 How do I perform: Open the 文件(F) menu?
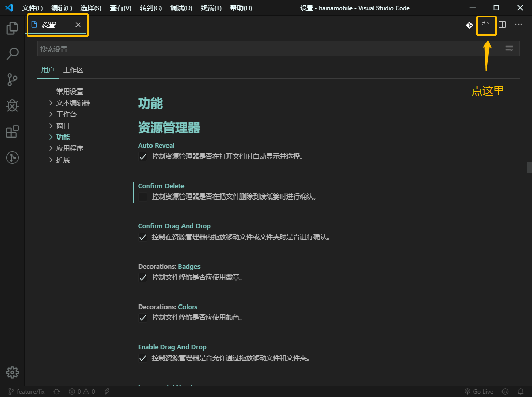(x=32, y=8)
